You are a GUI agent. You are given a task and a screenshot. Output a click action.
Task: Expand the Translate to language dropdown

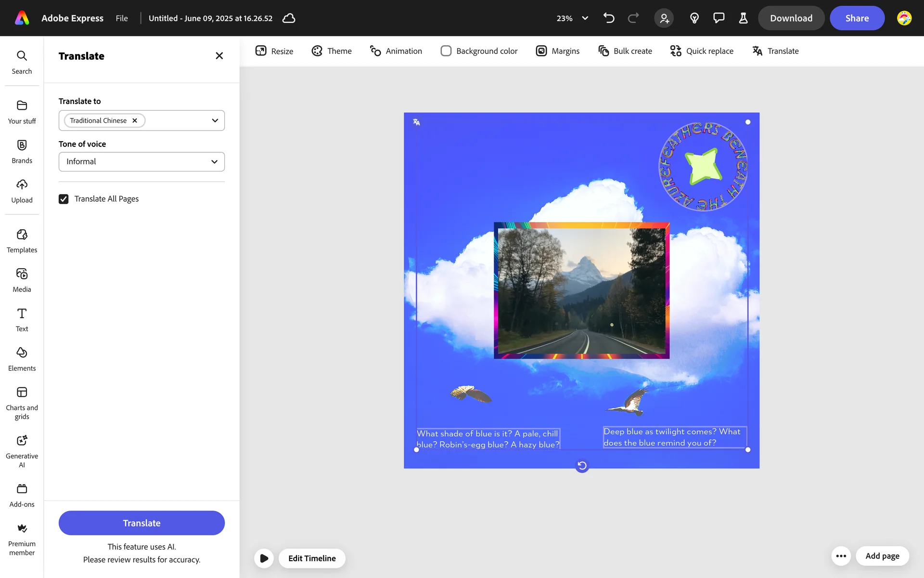coord(215,120)
